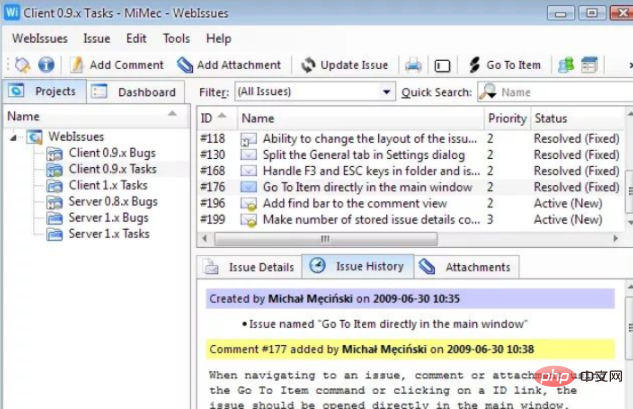This screenshot has height=409, width=633.
Task: Switch to the Dashboard tab
Action: click(x=136, y=92)
